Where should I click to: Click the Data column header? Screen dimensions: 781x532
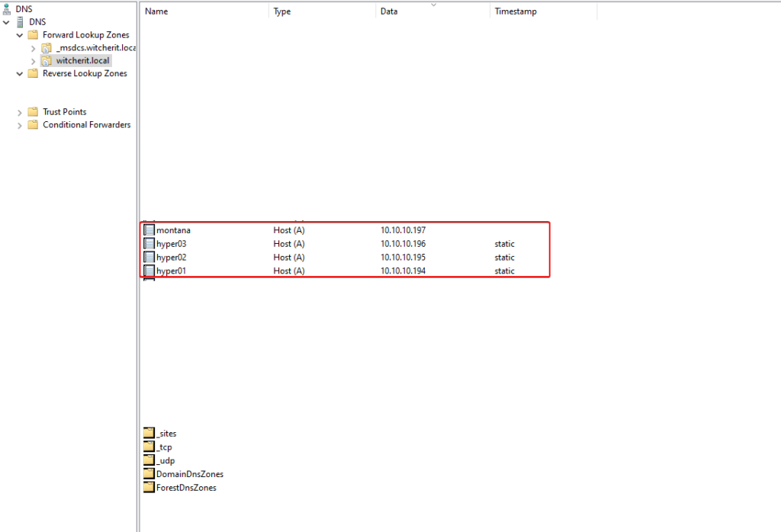point(389,11)
